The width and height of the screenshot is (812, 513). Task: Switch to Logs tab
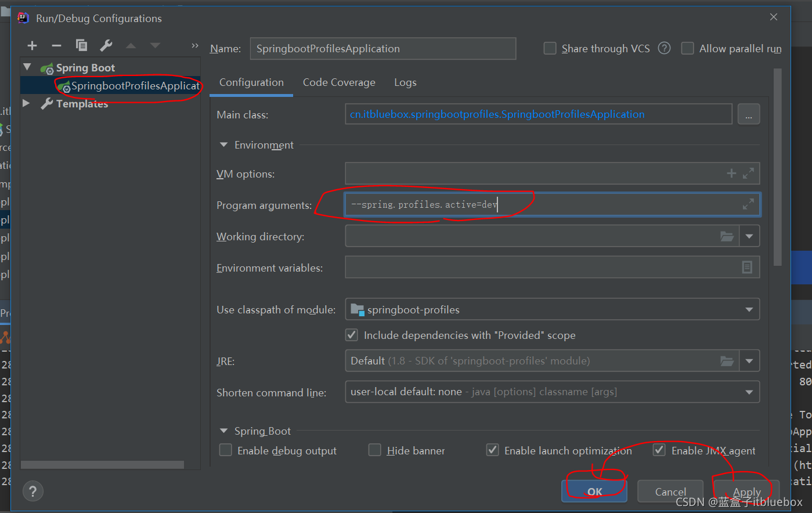pos(405,82)
